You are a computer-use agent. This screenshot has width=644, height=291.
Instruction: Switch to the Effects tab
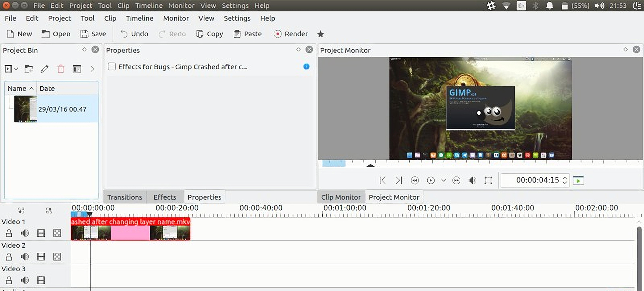[165, 197]
